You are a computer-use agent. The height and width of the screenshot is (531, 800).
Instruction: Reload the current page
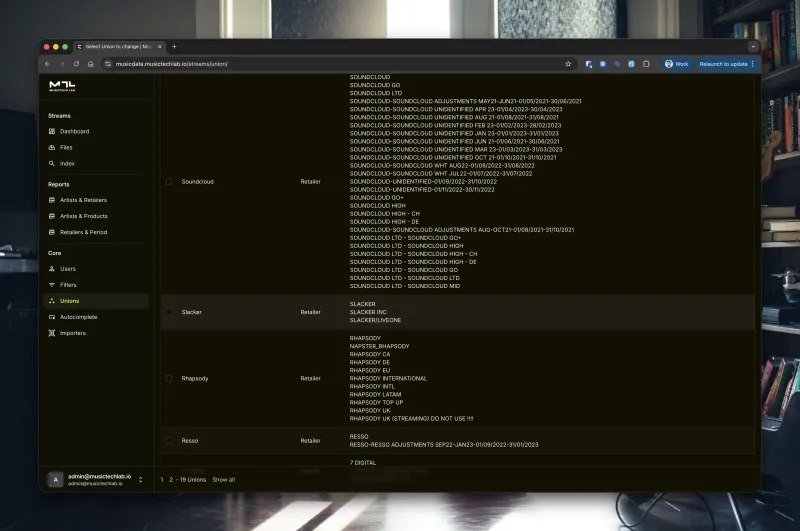(76, 64)
